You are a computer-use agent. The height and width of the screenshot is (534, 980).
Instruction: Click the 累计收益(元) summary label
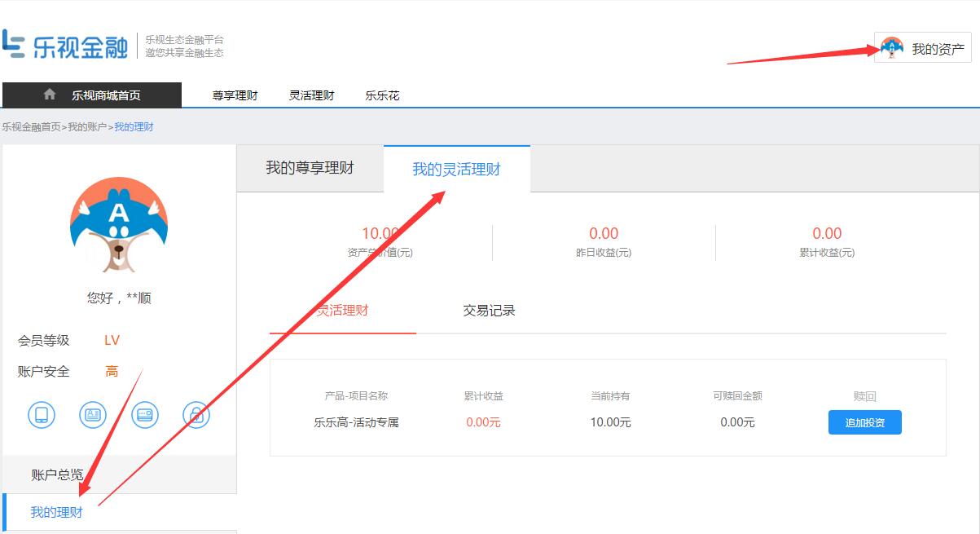(827, 253)
